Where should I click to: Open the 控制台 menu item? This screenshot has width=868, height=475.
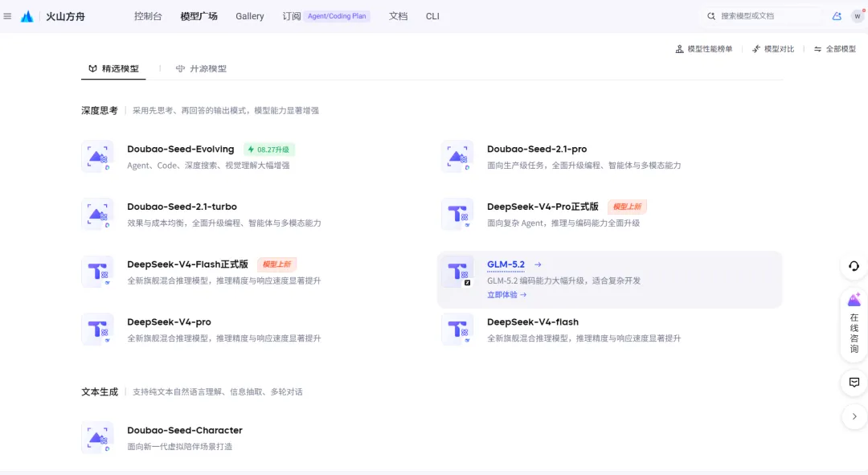[x=148, y=16]
